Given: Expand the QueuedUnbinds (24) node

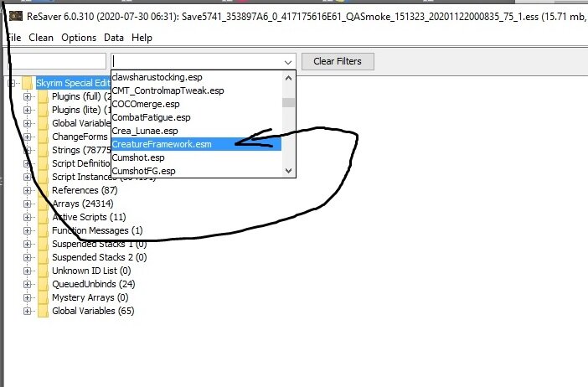Looking at the screenshot, I should pyautogui.click(x=27, y=284).
